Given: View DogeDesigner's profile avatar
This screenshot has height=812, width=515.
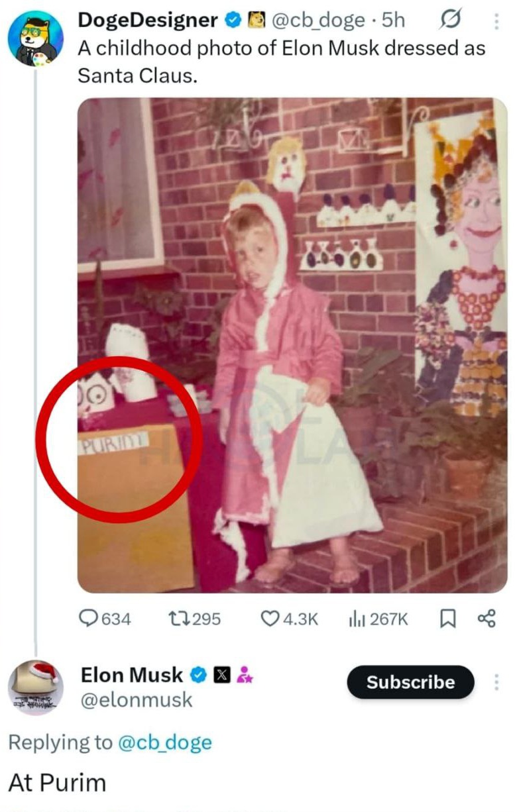Looking at the screenshot, I should coord(35,39).
